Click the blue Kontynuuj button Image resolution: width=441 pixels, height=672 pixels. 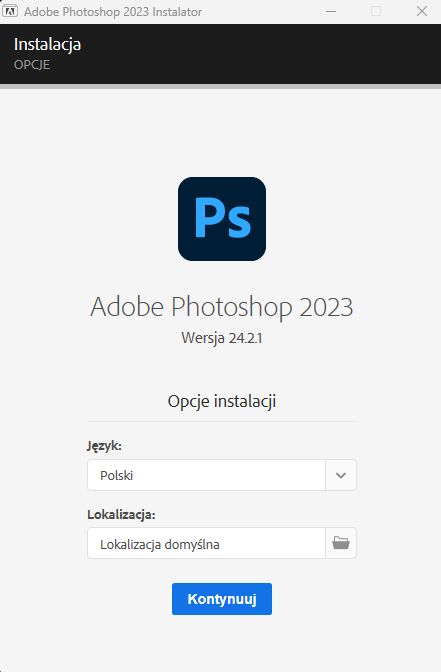click(222, 599)
